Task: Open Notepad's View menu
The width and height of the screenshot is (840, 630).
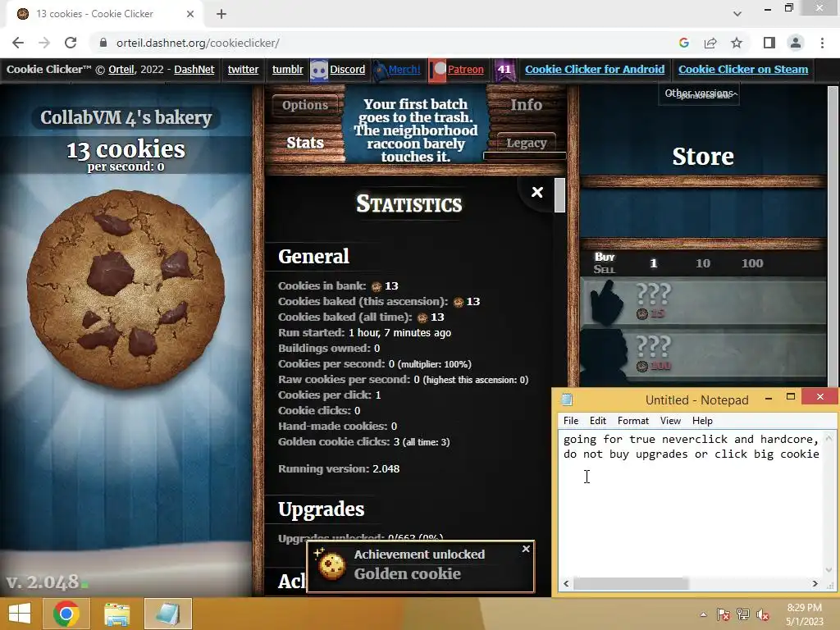Action: 670,421
